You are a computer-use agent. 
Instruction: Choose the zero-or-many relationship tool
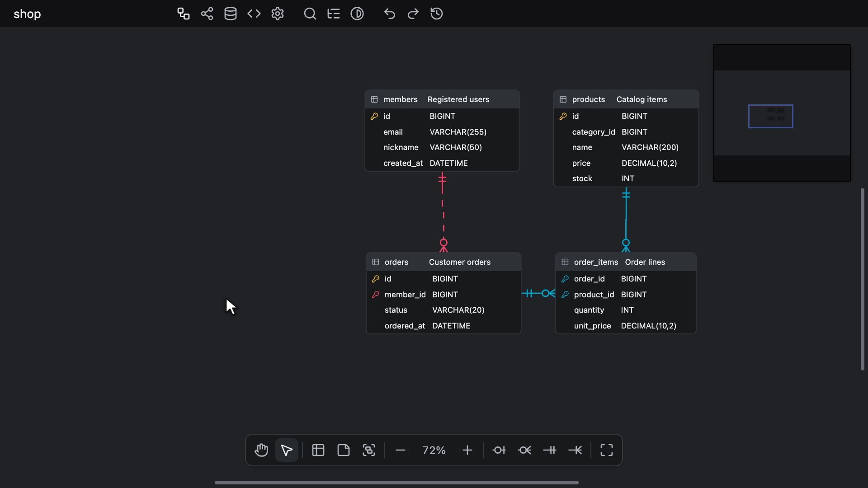coord(524,450)
